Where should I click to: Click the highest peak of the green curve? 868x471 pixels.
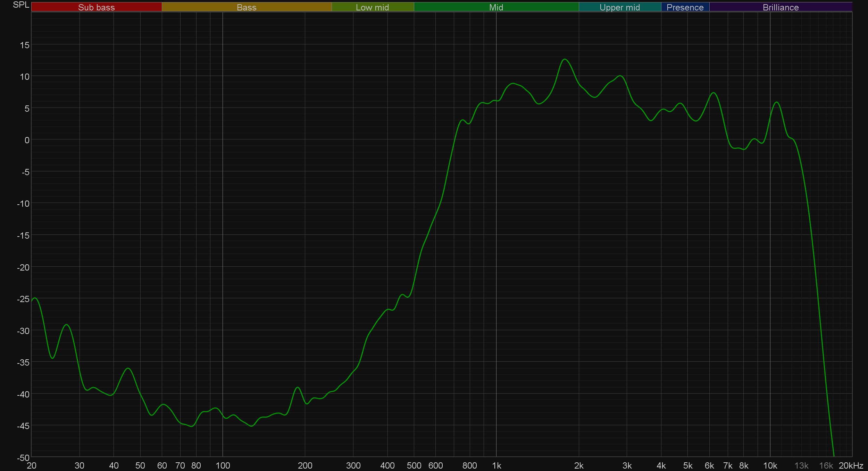coord(565,59)
